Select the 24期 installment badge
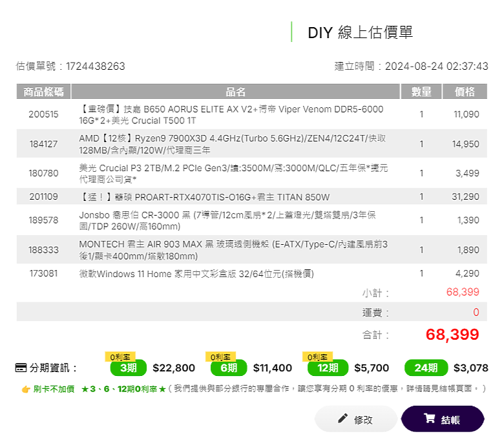Screen dimensions: 504x447 coord(426,368)
